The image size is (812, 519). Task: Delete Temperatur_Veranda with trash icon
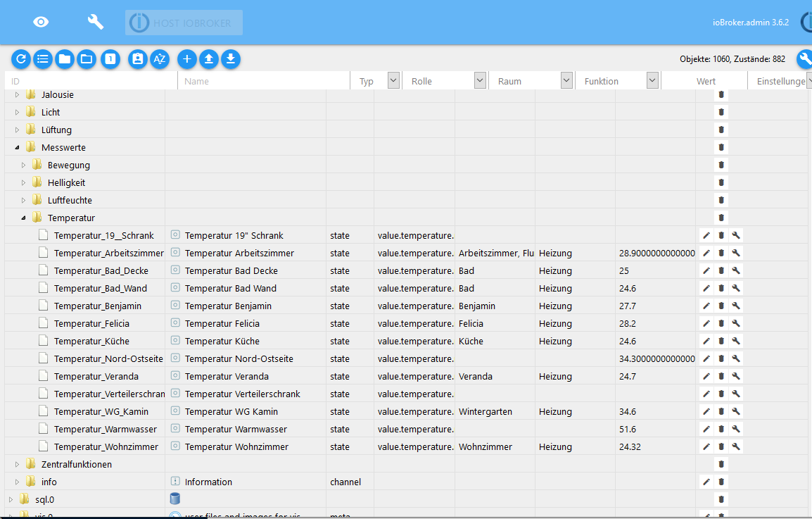[x=721, y=377]
